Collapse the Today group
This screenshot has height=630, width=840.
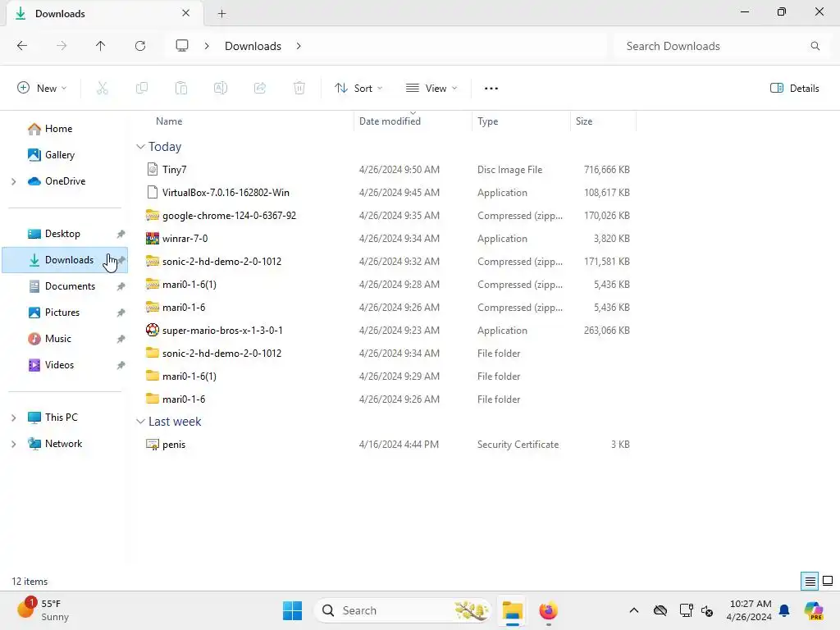point(141,147)
